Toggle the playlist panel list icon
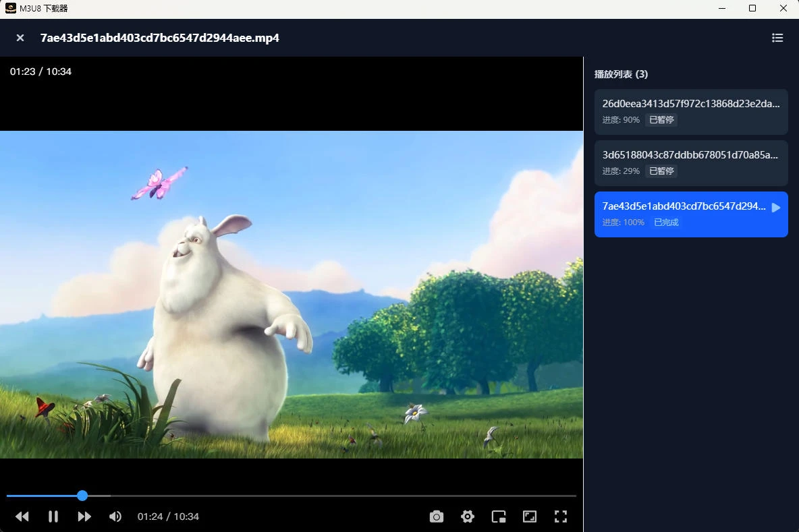This screenshot has height=532, width=799. (777, 38)
